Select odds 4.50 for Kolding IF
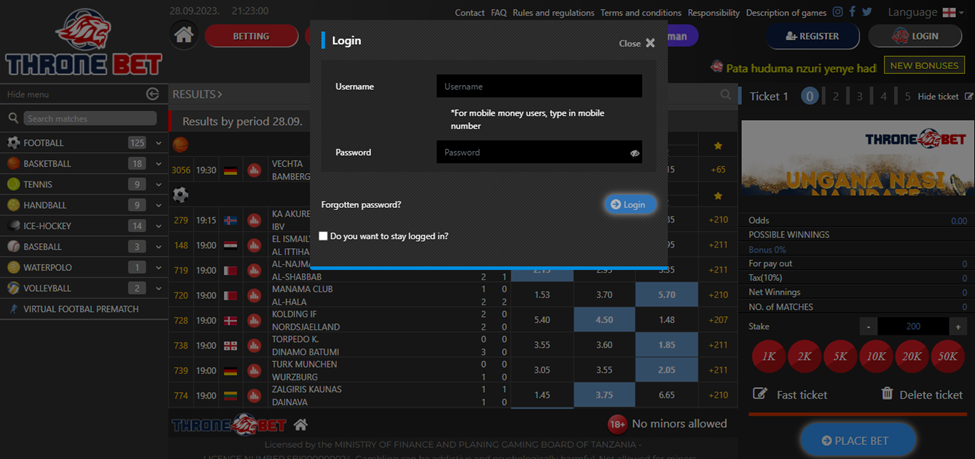This screenshot has width=975, height=459. pyautogui.click(x=604, y=320)
